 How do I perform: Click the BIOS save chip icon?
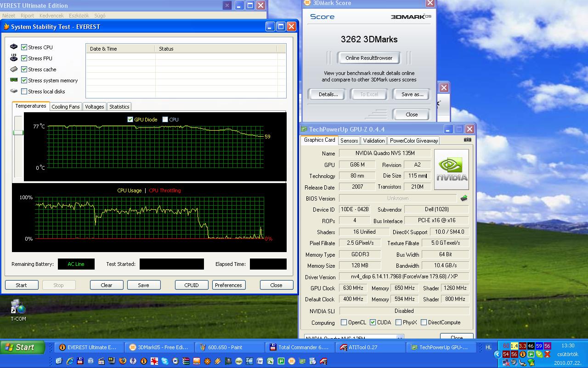pyautogui.click(x=464, y=198)
